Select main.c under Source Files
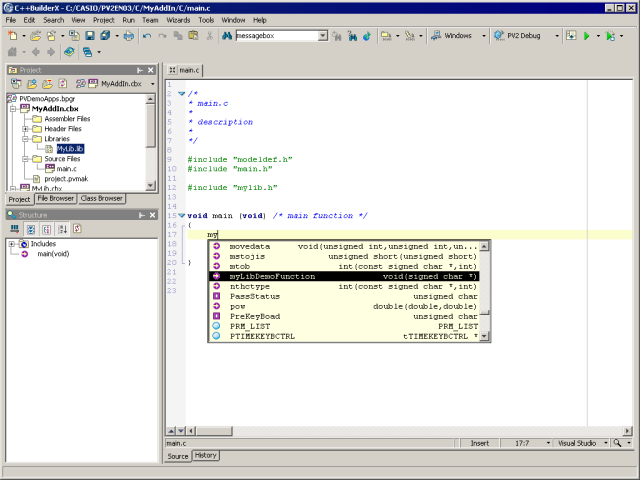Viewport: 640px width, 480px height. pyautogui.click(x=66, y=169)
